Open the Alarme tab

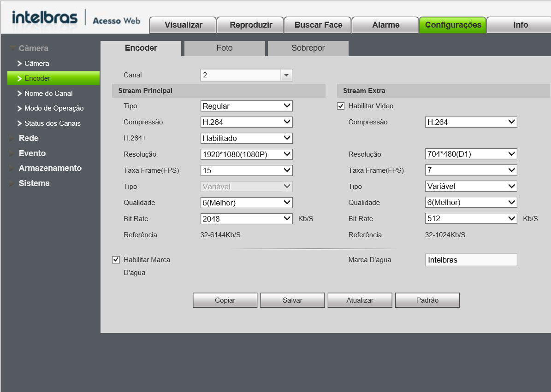point(385,25)
